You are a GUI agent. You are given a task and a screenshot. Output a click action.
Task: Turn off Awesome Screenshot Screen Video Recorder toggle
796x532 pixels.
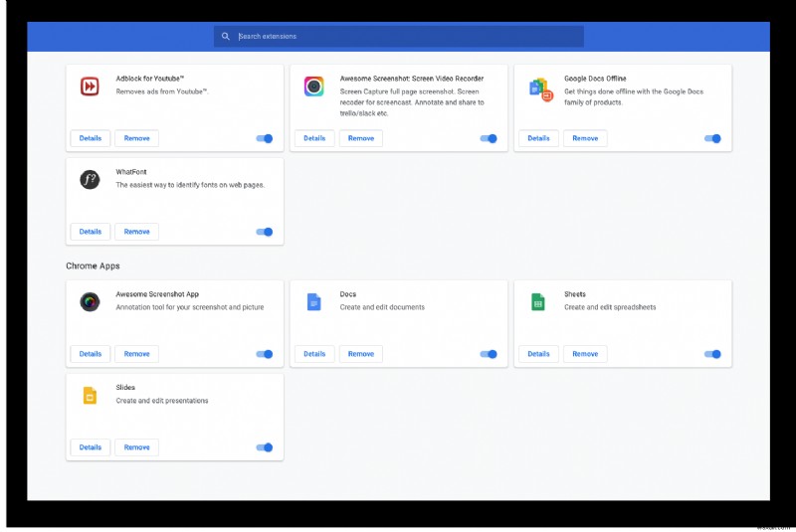(489, 138)
